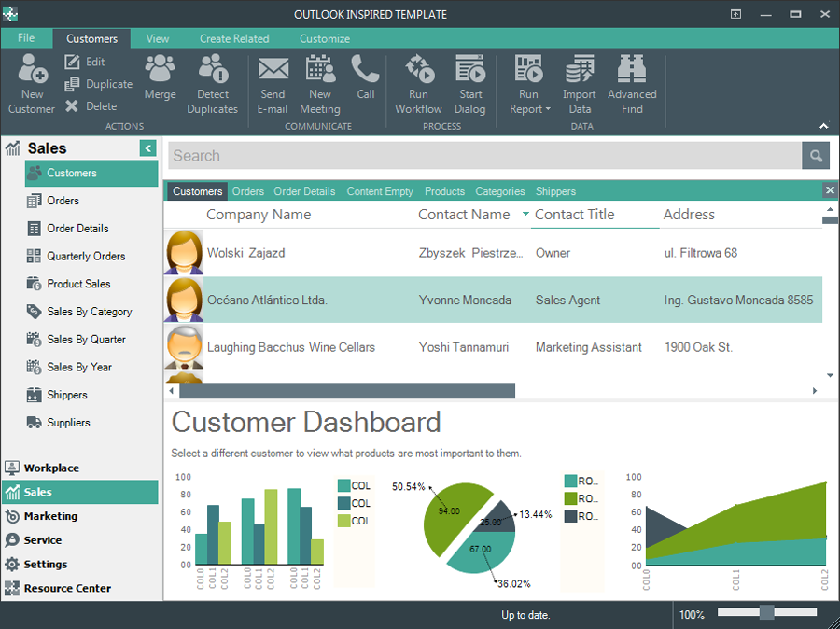
Task: Click the search magnifier button
Action: (815, 156)
